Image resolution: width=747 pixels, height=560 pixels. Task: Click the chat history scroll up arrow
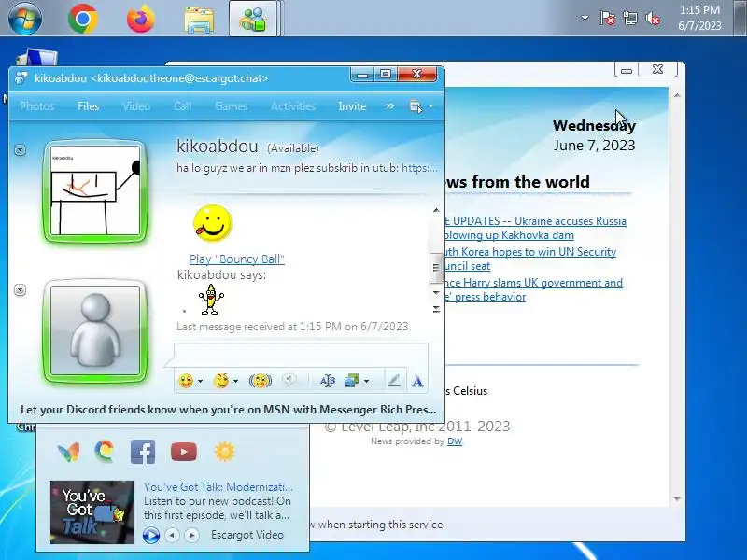point(436,210)
